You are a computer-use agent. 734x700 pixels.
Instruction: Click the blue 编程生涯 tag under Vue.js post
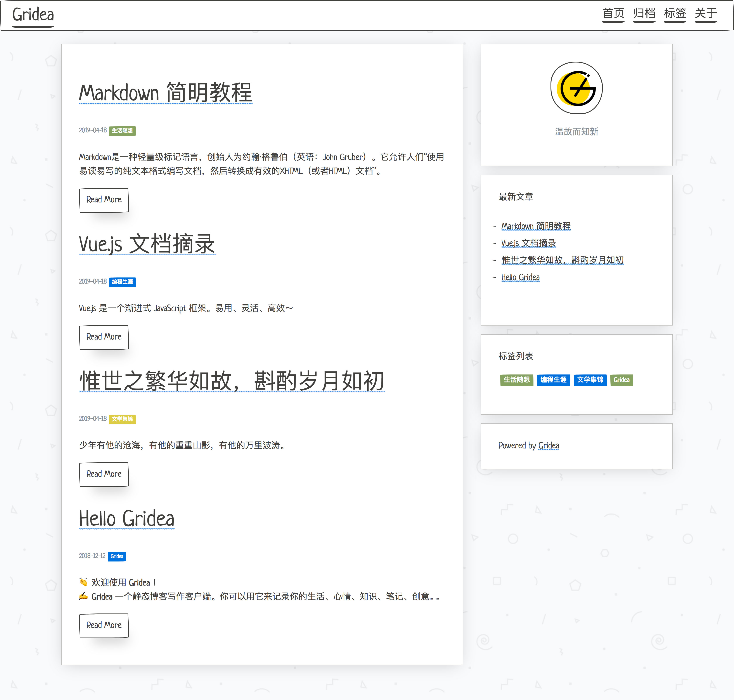coord(122,282)
